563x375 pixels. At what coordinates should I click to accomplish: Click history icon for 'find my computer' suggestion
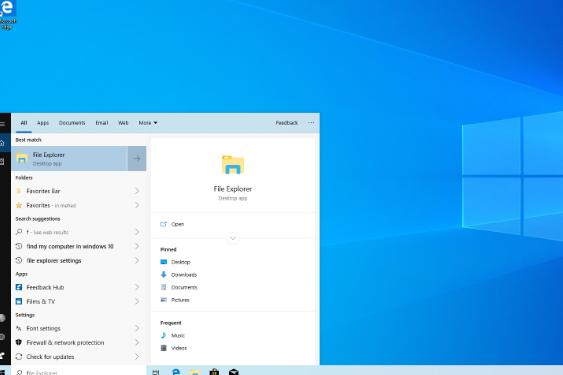(x=19, y=246)
